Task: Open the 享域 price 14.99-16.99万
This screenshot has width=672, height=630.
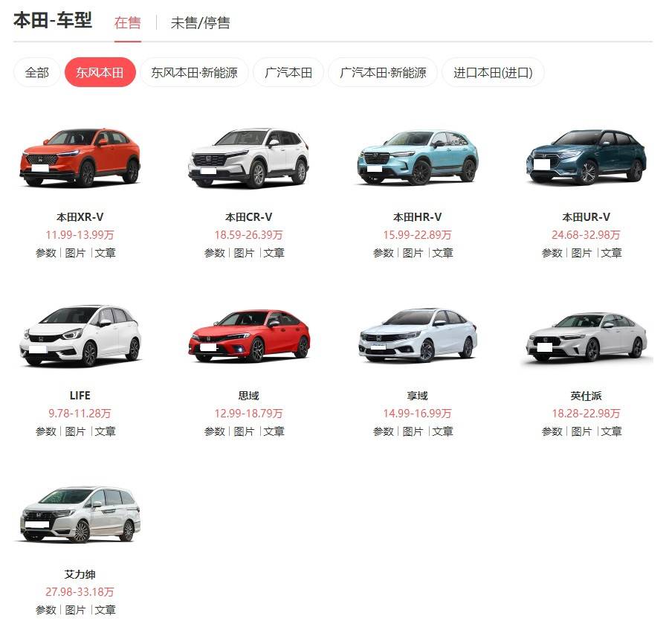Action: (x=418, y=414)
